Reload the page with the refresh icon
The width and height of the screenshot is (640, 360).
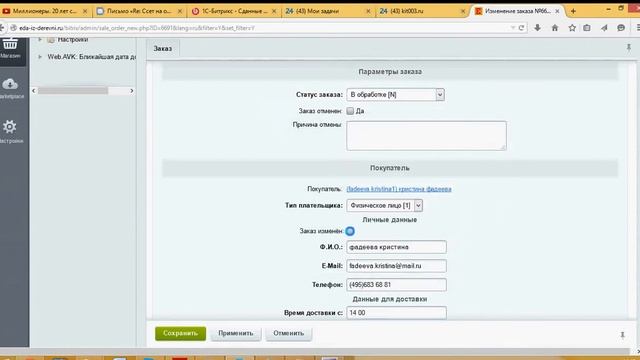[521, 28]
